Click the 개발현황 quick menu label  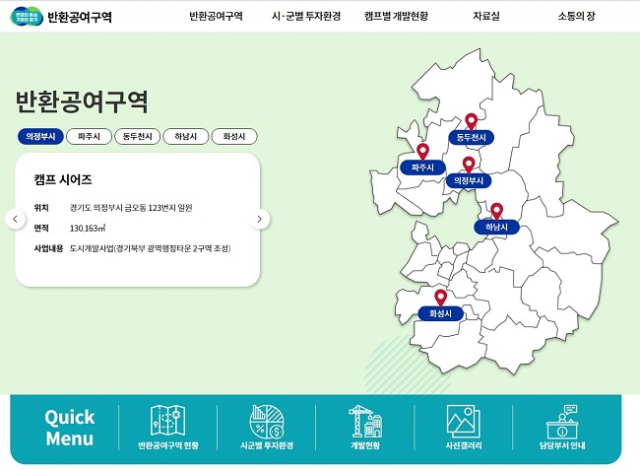click(x=365, y=445)
